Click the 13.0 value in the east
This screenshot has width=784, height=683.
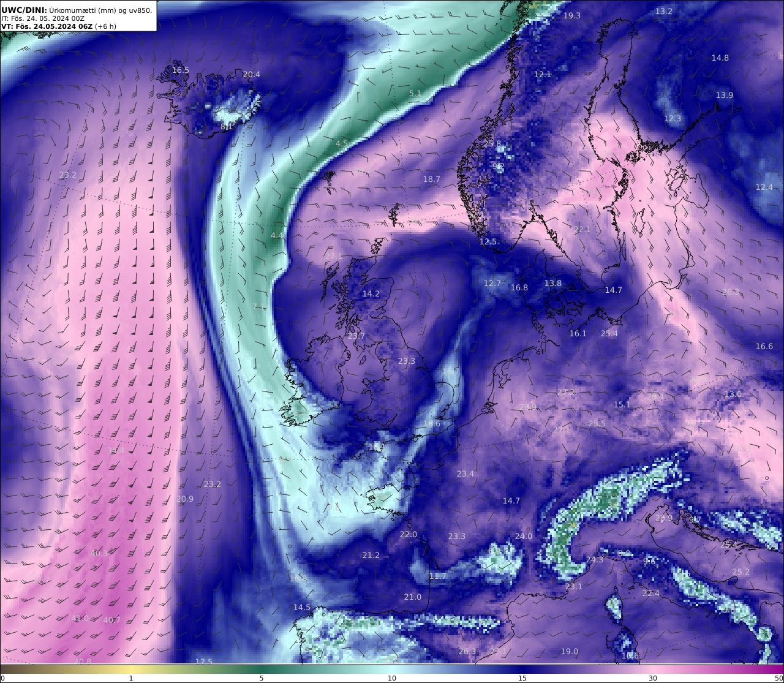(733, 394)
